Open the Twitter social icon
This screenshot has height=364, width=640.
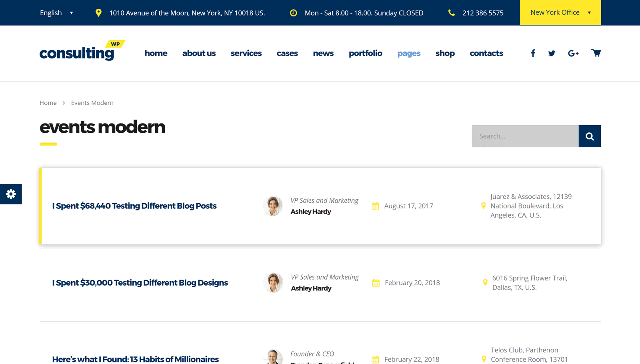[x=552, y=53]
